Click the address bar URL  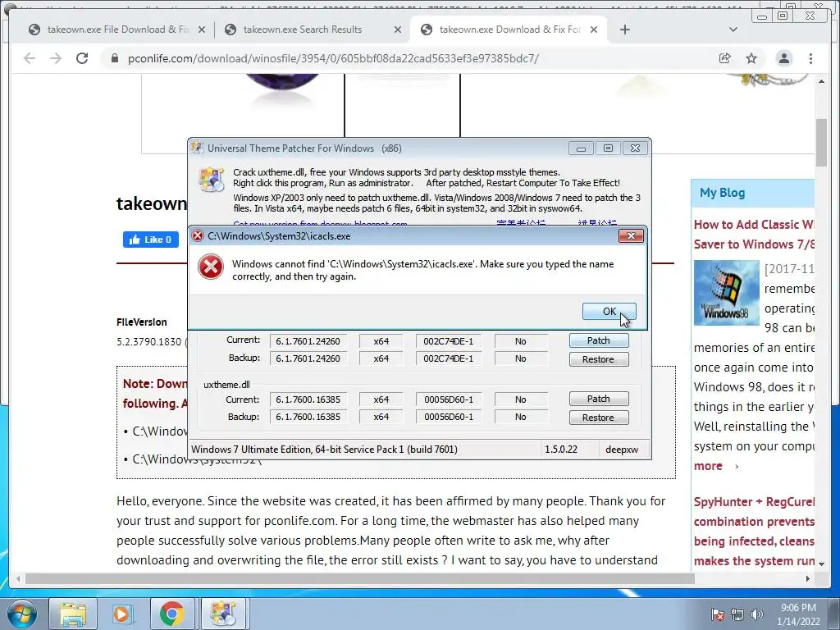pyautogui.click(x=333, y=58)
